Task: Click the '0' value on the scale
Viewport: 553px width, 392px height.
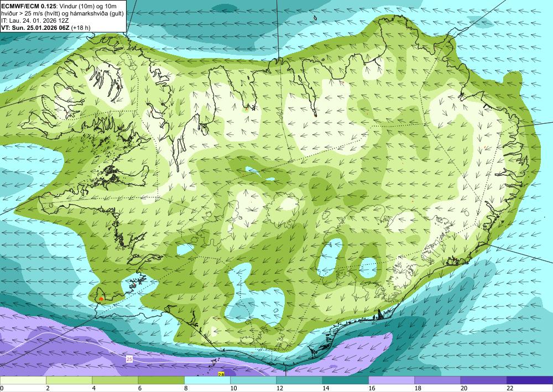Action: click(2, 388)
